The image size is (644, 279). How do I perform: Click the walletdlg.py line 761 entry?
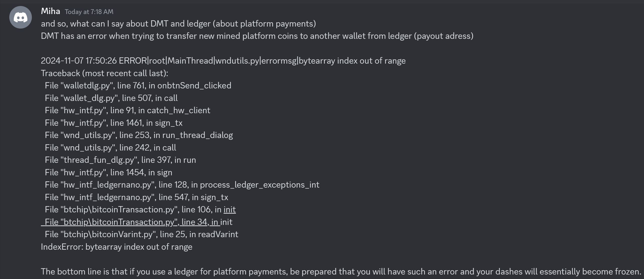[138, 85]
